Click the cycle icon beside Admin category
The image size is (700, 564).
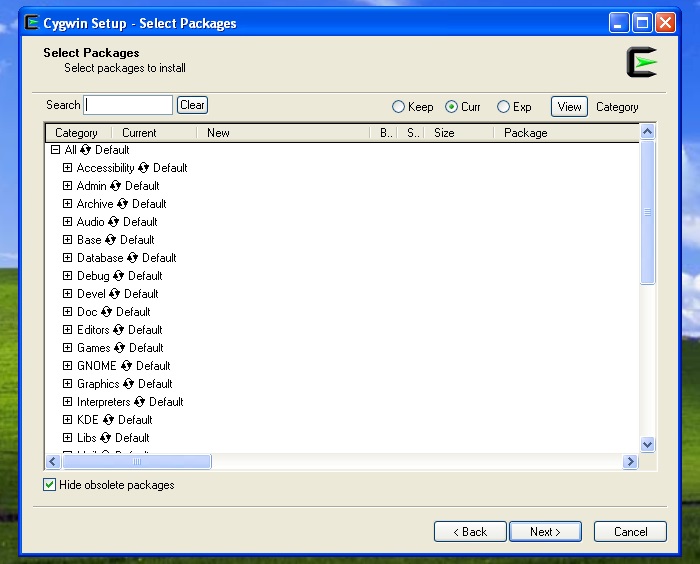pos(115,186)
